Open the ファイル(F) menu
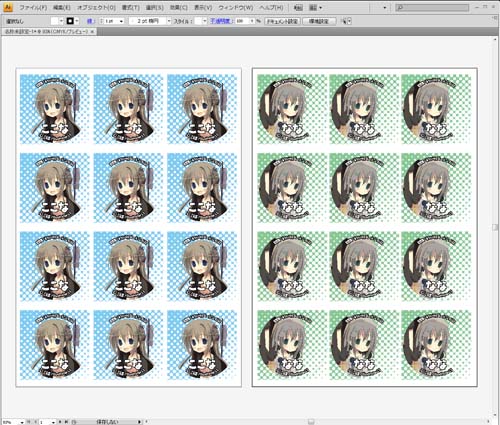 tap(33, 7)
